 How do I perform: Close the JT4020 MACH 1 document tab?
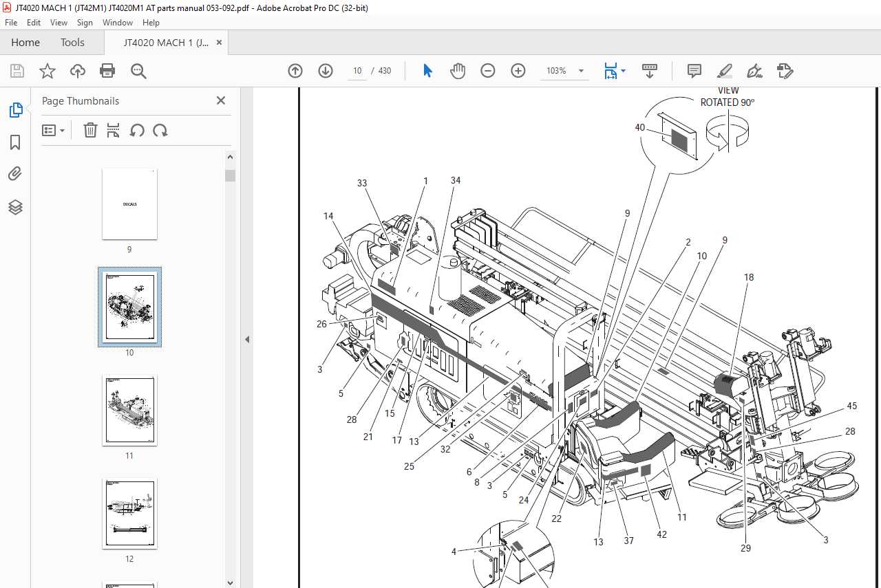pos(220,43)
